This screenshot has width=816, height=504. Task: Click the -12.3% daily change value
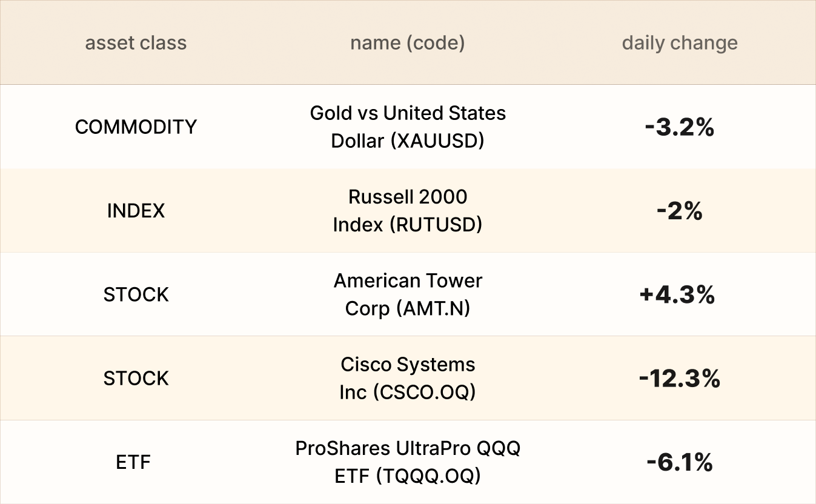[x=679, y=379]
